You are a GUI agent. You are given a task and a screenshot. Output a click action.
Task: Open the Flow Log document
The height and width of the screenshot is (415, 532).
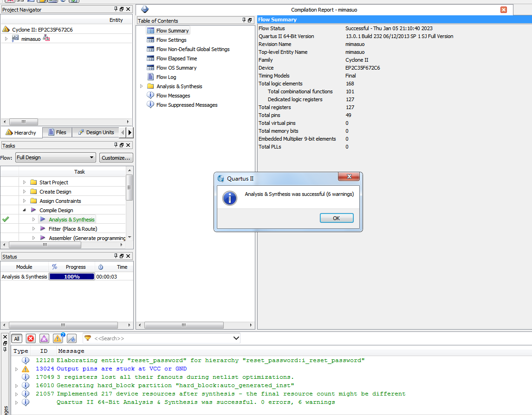click(x=166, y=77)
